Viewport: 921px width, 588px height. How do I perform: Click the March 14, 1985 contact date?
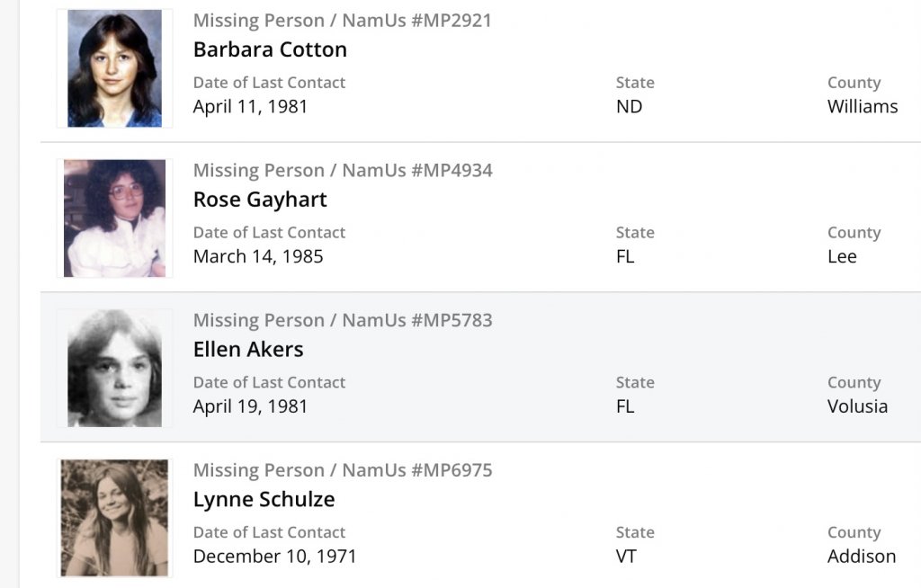point(258,256)
